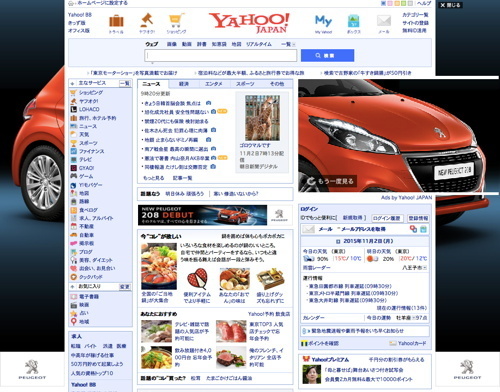Close the Peugeot ad overlay
Screen dimensions: 500x392
click(x=450, y=5)
